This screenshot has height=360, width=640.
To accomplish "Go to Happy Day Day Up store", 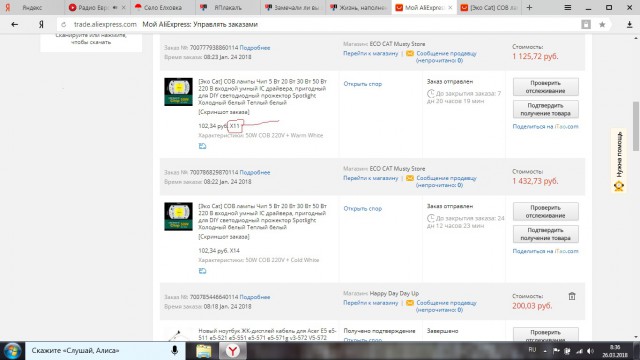I will [x=371, y=303].
